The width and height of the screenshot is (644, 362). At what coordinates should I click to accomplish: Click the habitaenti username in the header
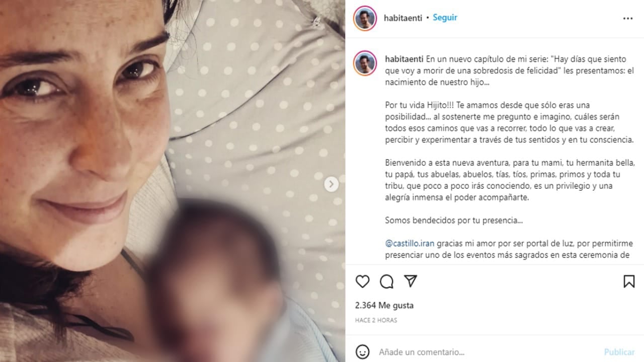click(403, 18)
